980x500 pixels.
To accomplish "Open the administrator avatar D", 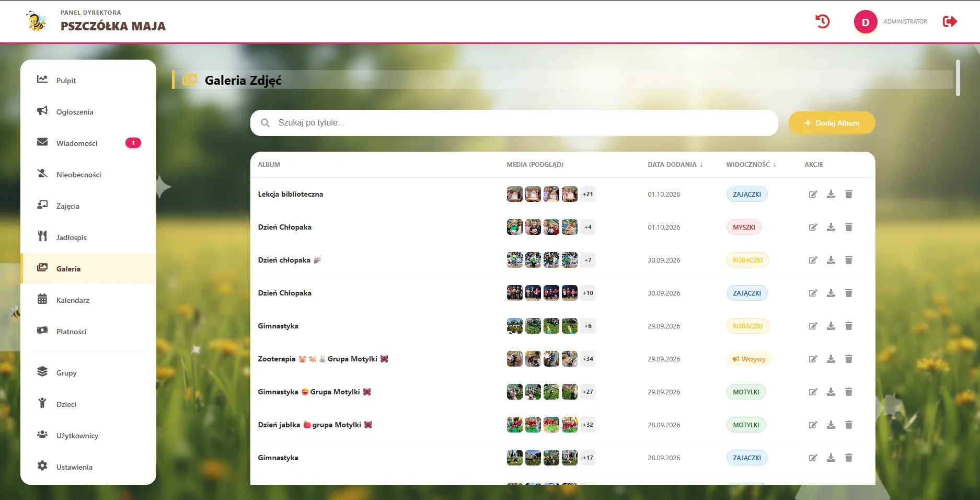I will click(x=866, y=22).
